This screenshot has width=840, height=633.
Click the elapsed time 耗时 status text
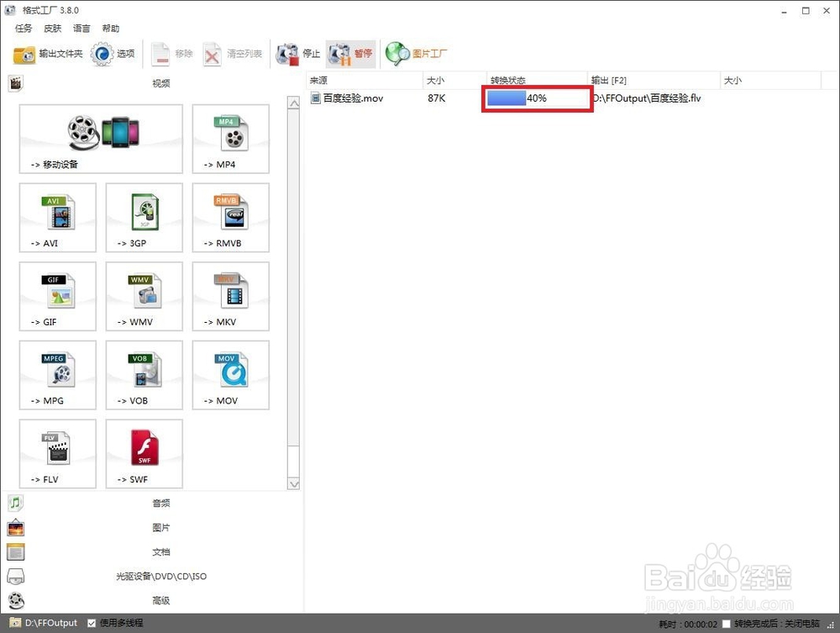click(x=688, y=624)
